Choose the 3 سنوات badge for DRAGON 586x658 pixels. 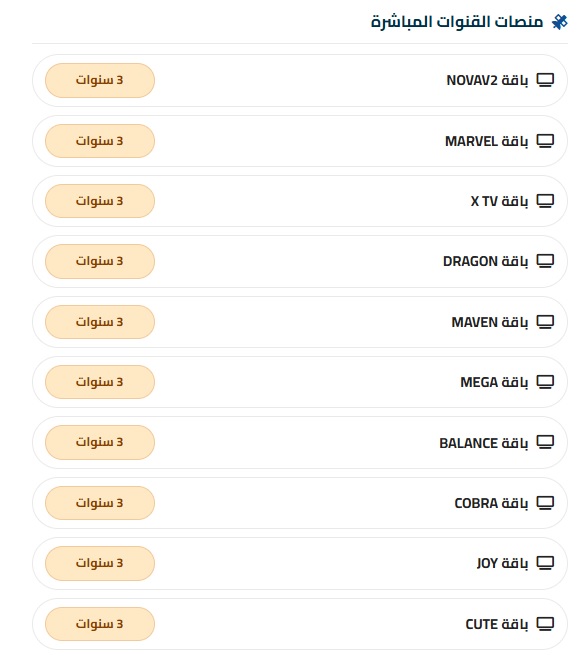point(100,261)
